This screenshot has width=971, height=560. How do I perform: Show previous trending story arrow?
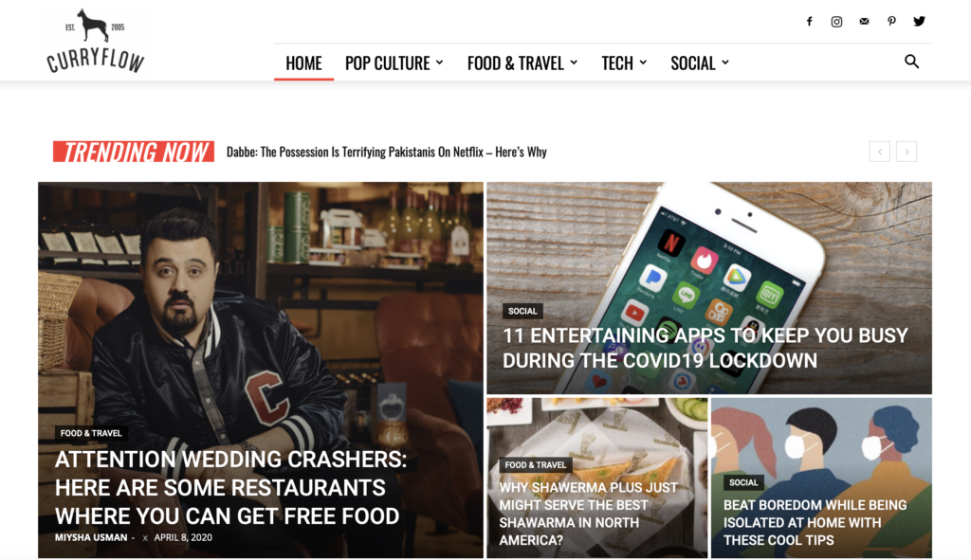pos(879,152)
